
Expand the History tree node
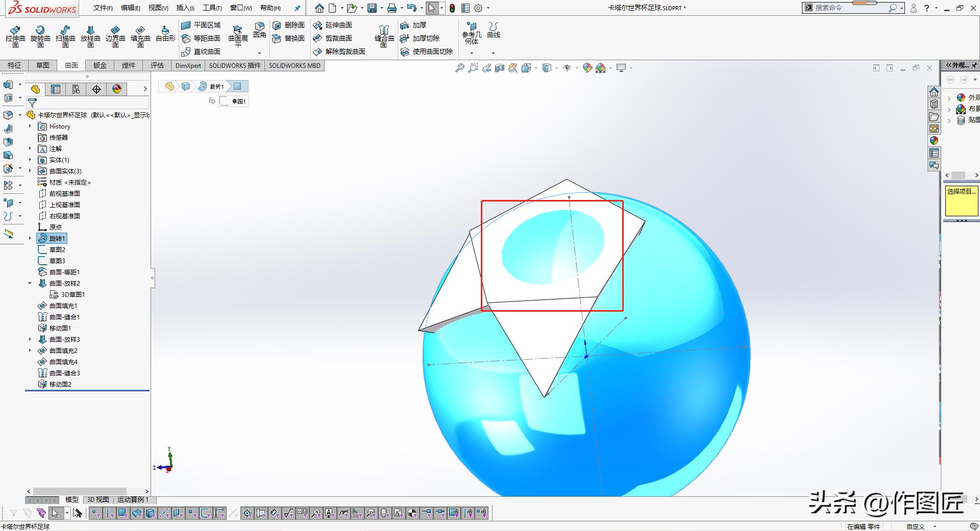pos(30,126)
